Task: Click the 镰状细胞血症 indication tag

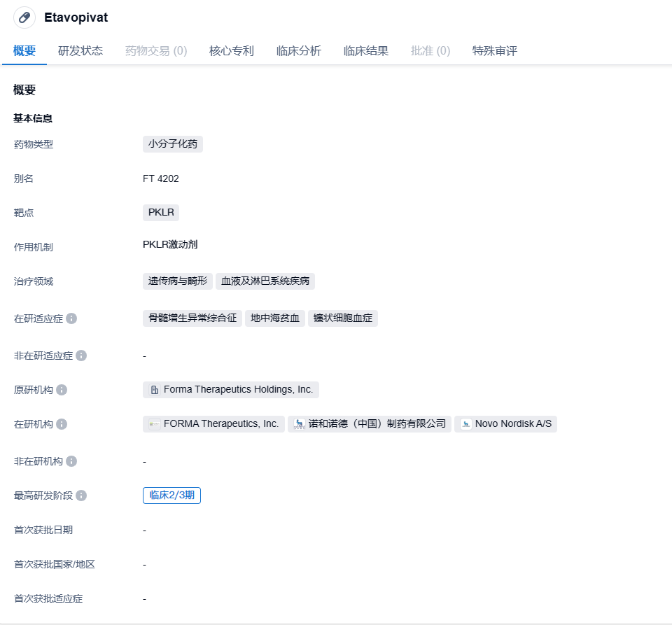Action: (343, 318)
